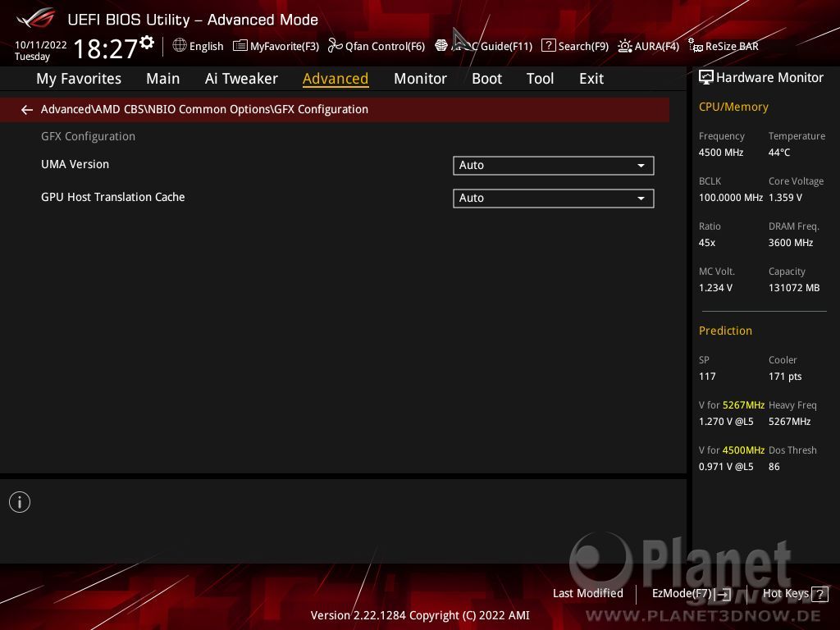View Last Modified settings
Image resolution: width=840 pixels, height=630 pixels.
point(587,593)
